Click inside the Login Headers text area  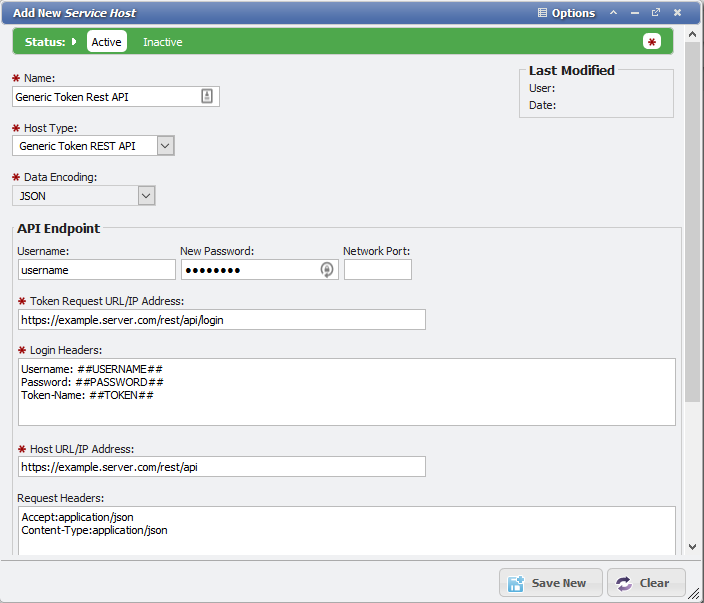click(346, 392)
